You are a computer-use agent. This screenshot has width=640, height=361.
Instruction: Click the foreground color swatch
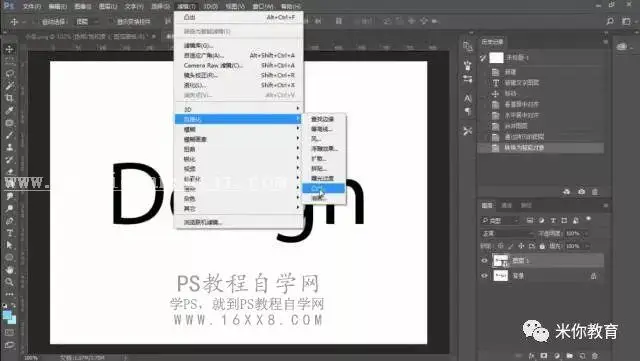(7, 315)
